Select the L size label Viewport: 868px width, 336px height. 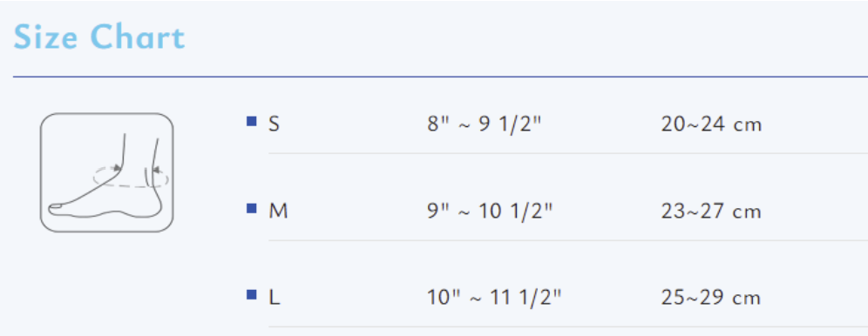275,298
